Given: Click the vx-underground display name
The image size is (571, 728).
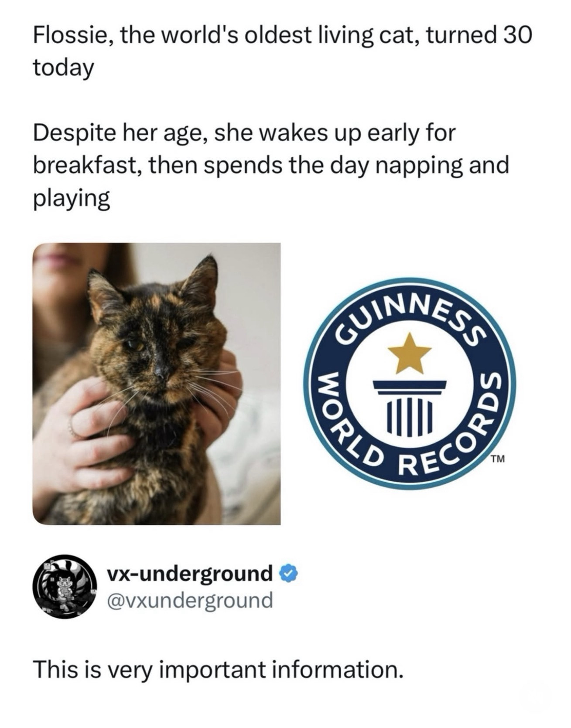Looking at the screenshot, I should click(190, 573).
